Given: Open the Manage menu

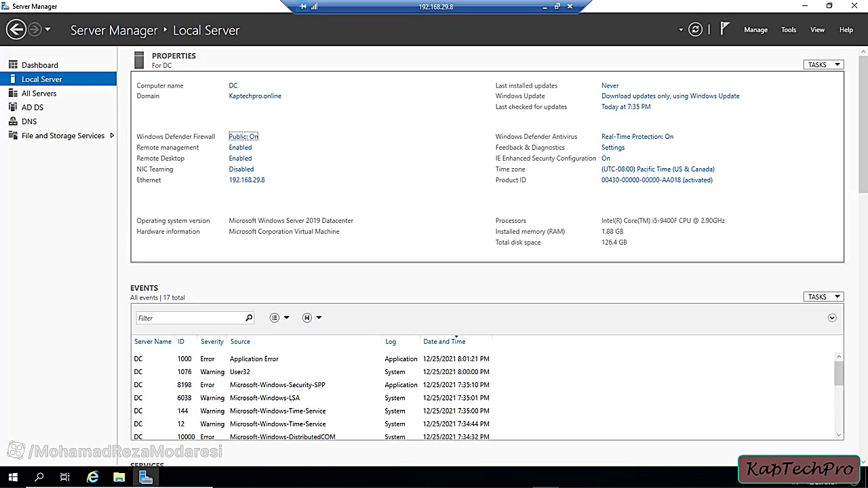Looking at the screenshot, I should (x=755, y=30).
